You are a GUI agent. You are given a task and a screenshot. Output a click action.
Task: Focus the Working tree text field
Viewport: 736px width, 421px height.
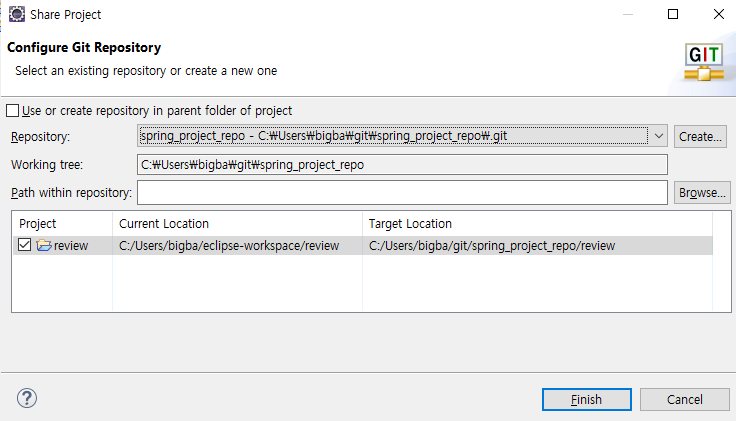[x=402, y=165]
